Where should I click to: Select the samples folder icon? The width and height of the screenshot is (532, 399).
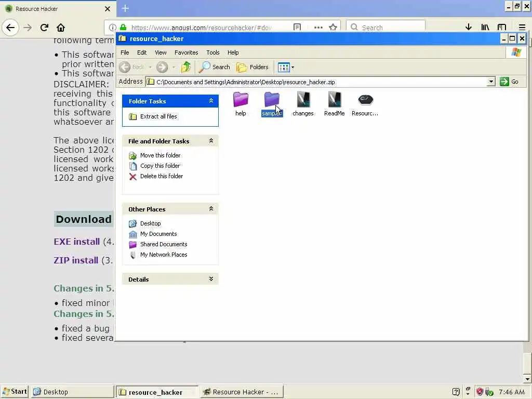click(x=272, y=100)
